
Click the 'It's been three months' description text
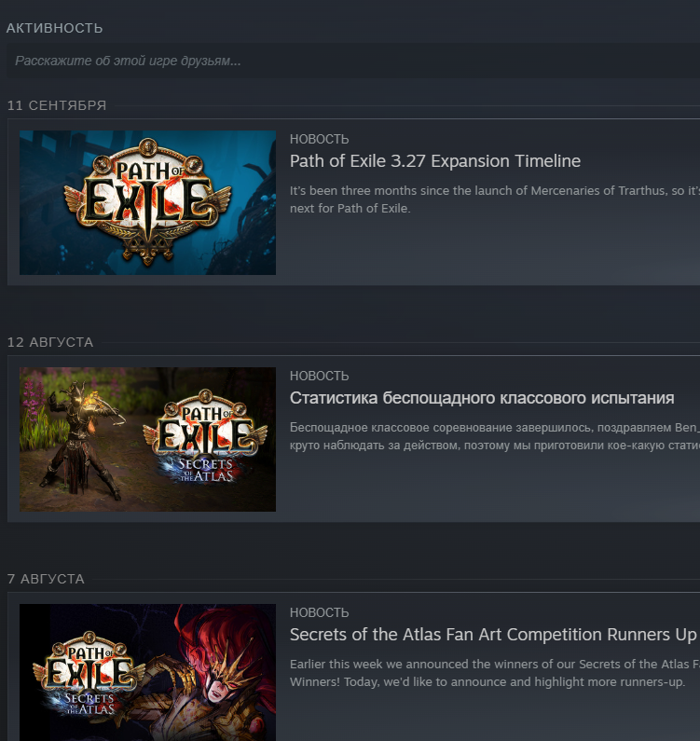pyautogui.click(x=494, y=199)
